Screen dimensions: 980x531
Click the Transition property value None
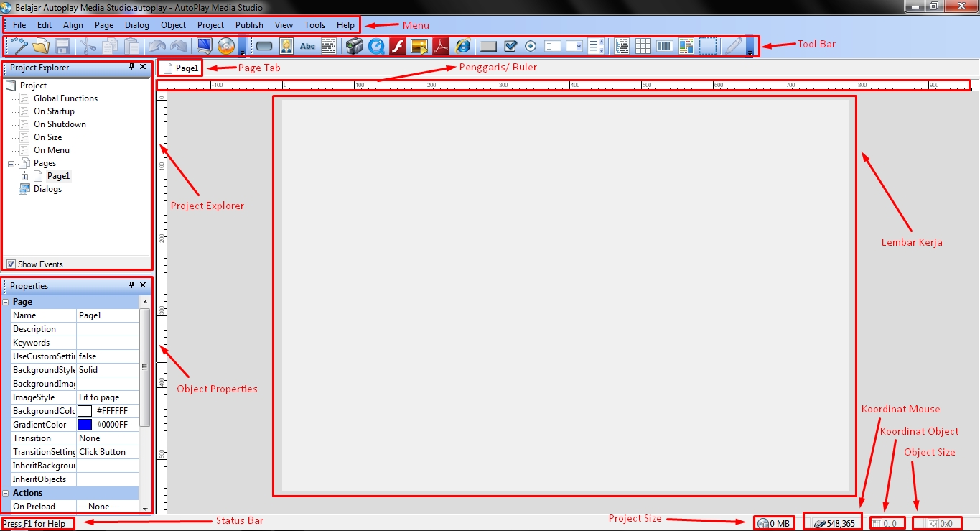click(x=108, y=438)
